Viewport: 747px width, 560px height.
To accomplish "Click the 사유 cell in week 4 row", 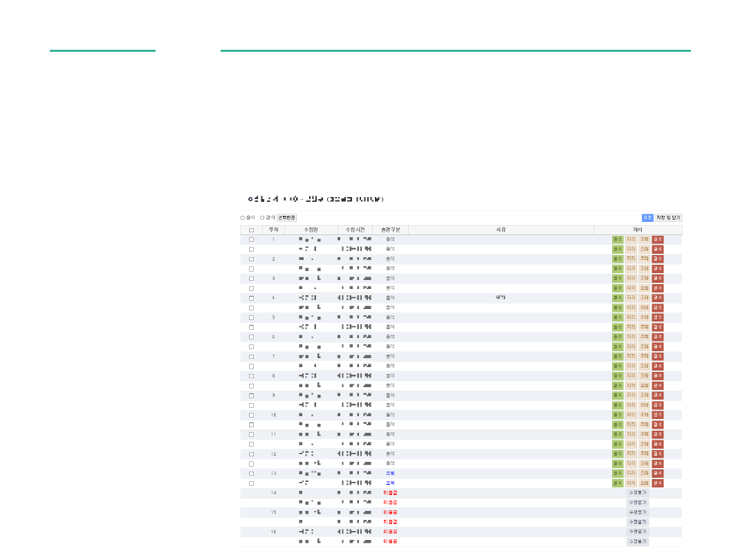I will 501,298.
